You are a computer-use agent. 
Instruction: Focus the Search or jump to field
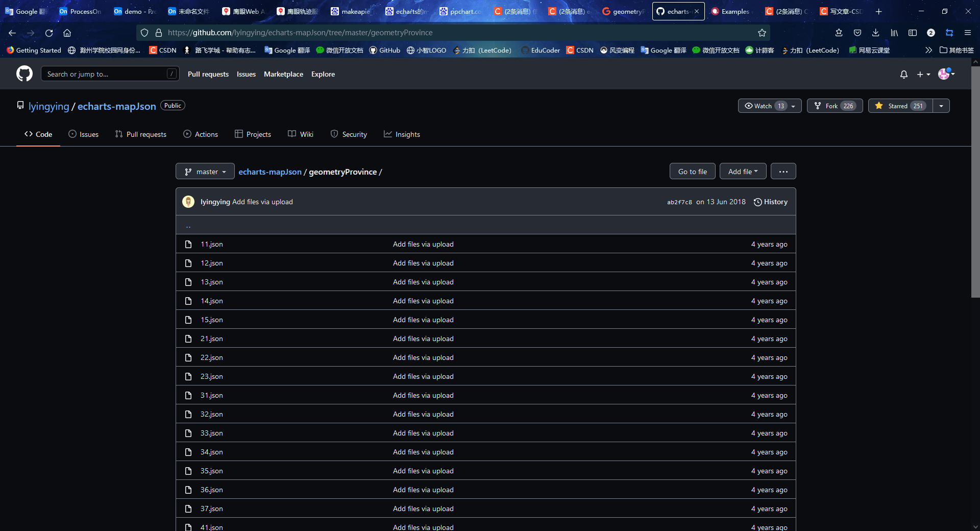coord(110,74)
